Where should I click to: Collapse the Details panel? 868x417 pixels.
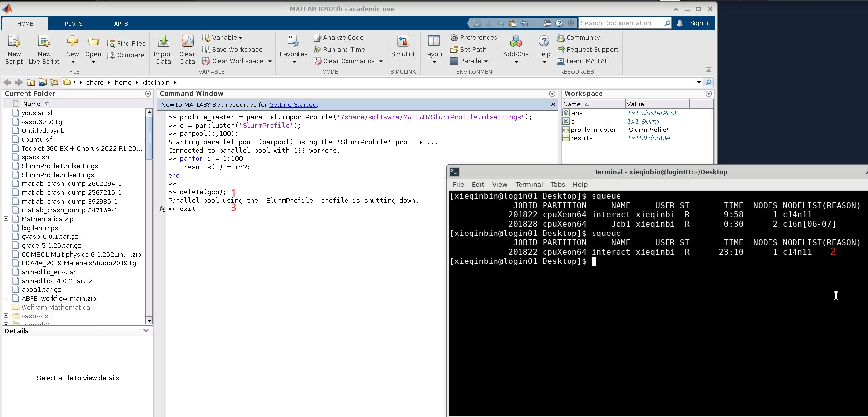[146, 331]
